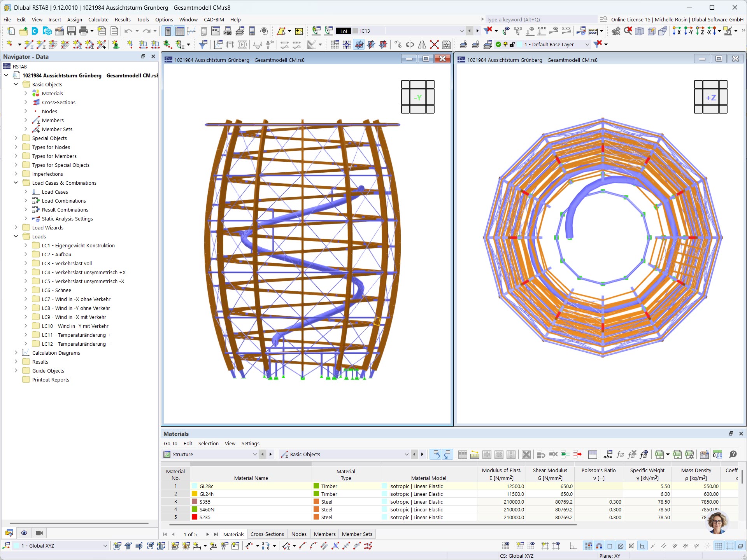Viewport: 747px width, 560px height.
Task: Click the Print icon in toolbar
Action: tap(83, 31)
